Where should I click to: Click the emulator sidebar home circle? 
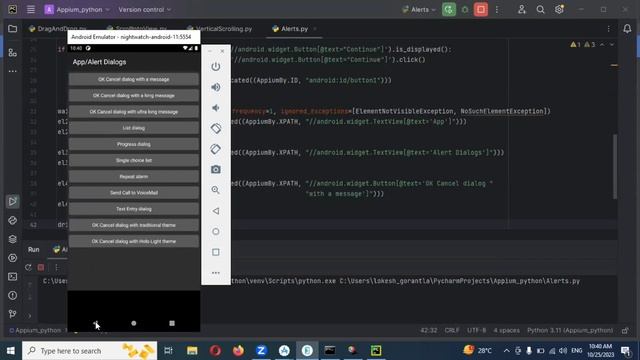[216, 231]
